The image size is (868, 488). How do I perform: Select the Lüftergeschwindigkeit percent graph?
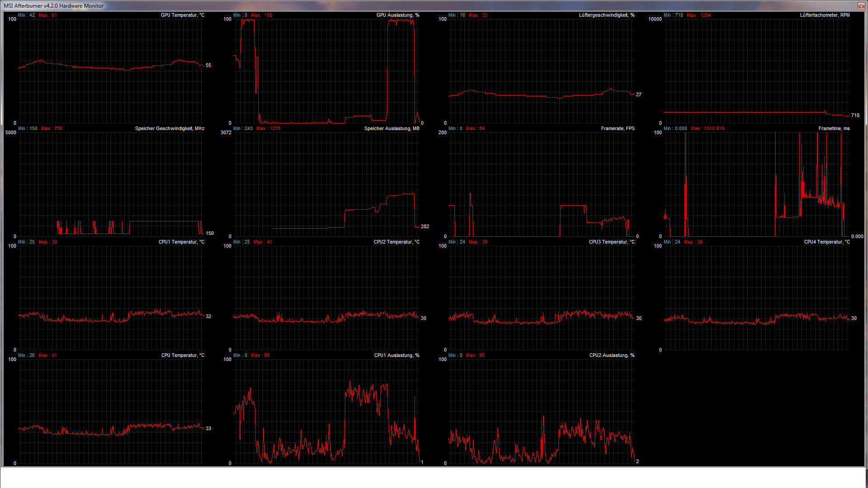coord(541,71)
